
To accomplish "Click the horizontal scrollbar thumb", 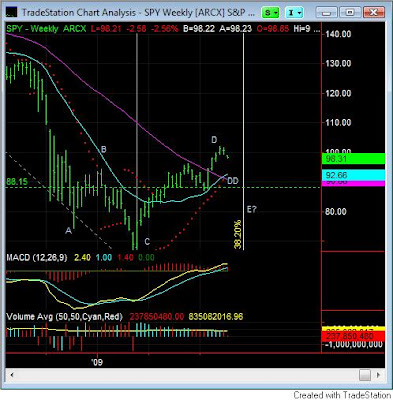I will [365, 375].
